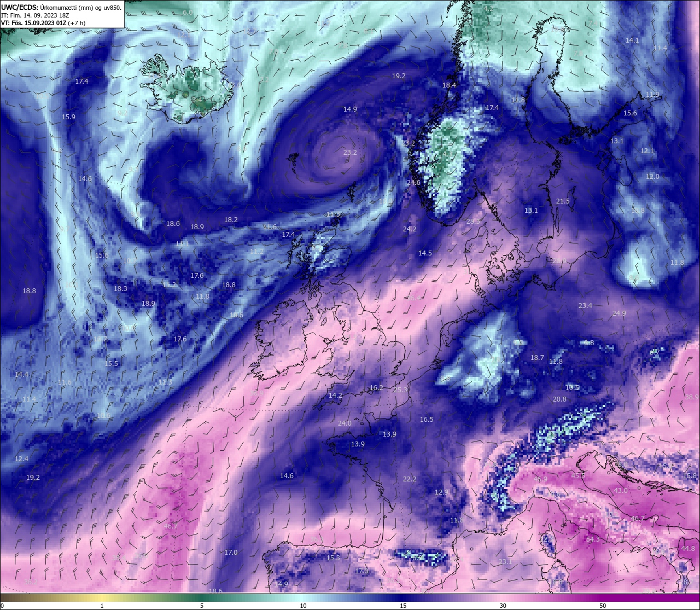The height and width of the screenshot is (610, 700).
Task: Click the '10' tick label on color scale
Action: tap(302, 606)
